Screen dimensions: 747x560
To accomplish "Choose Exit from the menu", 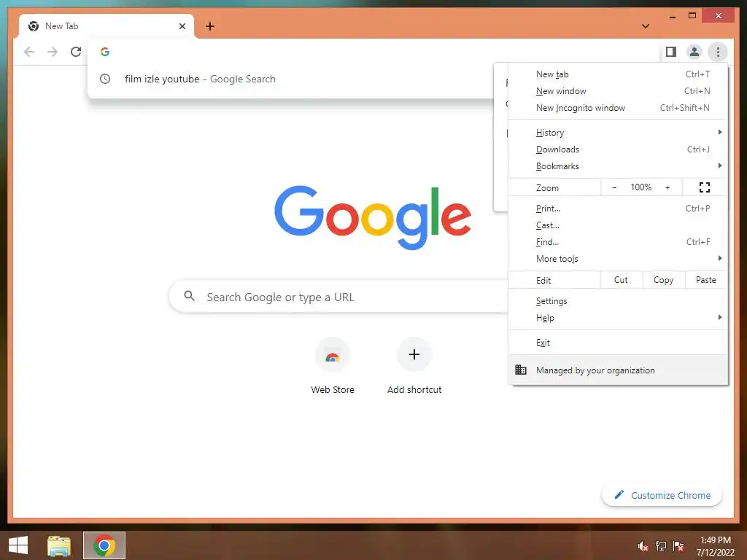I will tap(618, 343).
